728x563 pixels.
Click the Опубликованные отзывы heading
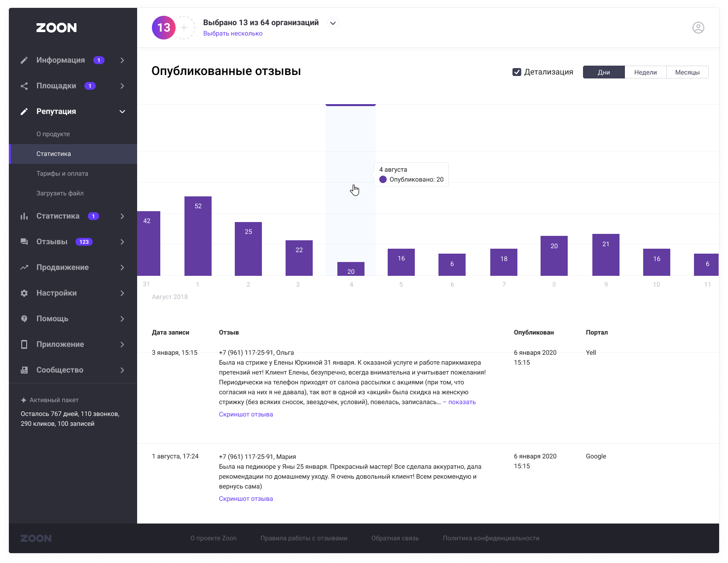tap(226, 71)
